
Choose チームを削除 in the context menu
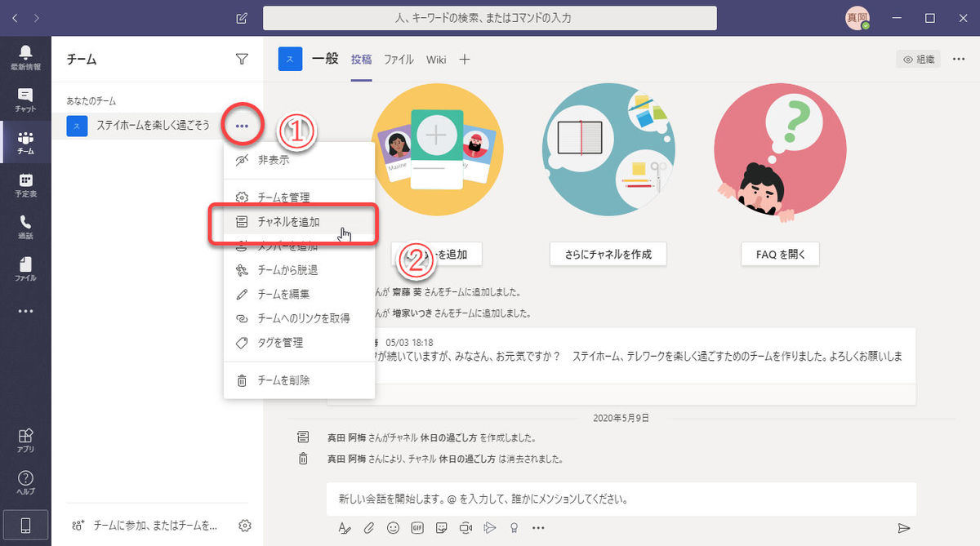[x=299, y=380]
